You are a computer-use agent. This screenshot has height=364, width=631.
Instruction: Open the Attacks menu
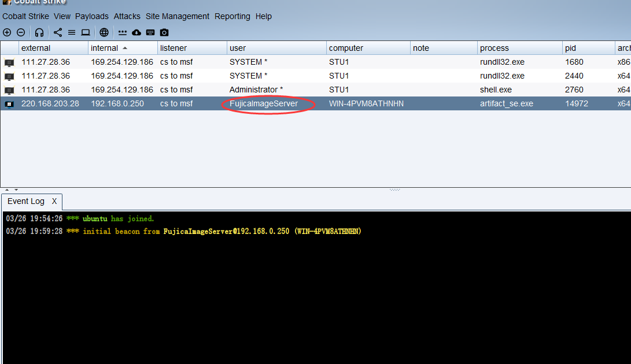[x=127, y=17]
